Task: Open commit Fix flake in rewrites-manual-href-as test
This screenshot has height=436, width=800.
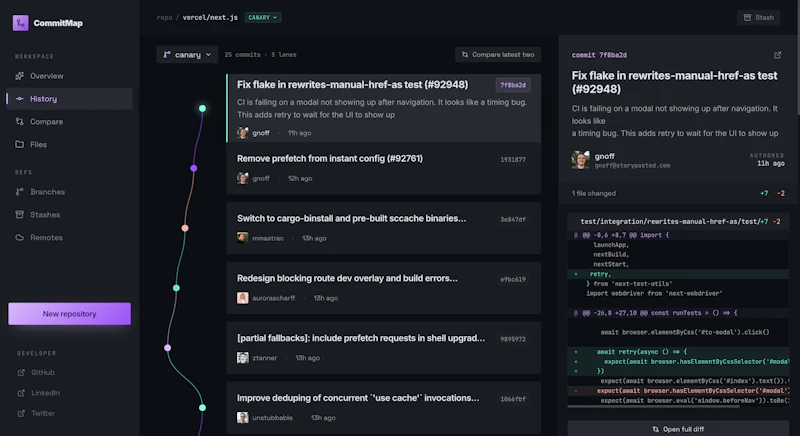Action: coord(384,108)
